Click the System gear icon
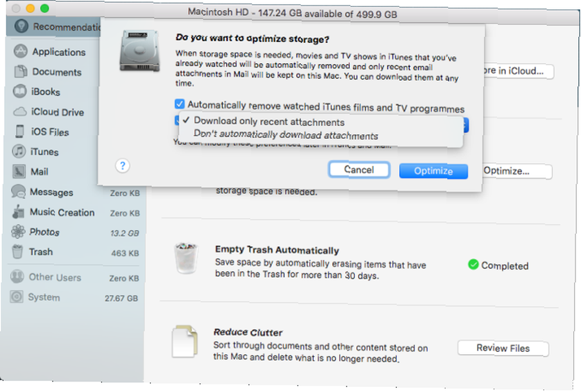Viewport: 581px width, 392px height. (16, 296)
